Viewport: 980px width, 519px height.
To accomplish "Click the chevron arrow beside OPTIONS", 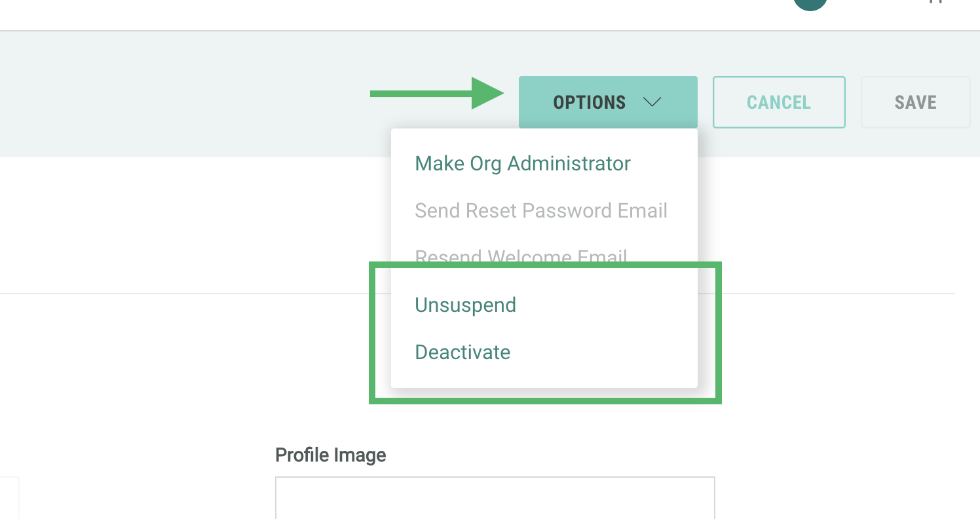I will (x=652, y=102).
